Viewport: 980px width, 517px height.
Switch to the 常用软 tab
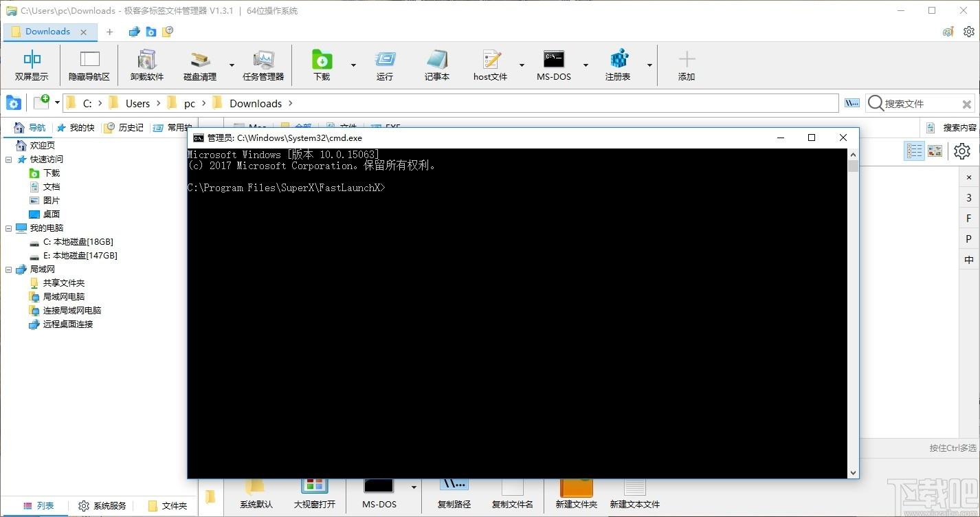172,127
